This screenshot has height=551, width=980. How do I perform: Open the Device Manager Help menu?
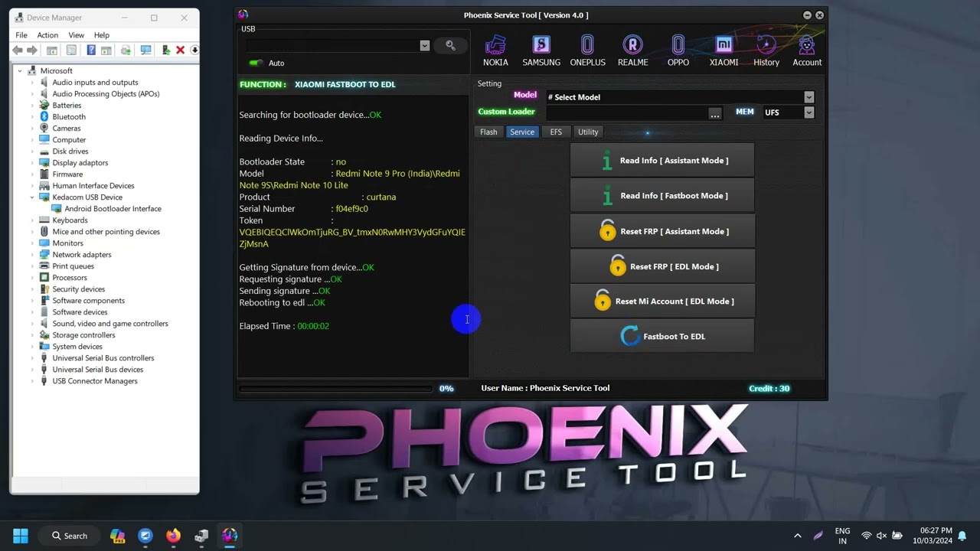[102, 35]
